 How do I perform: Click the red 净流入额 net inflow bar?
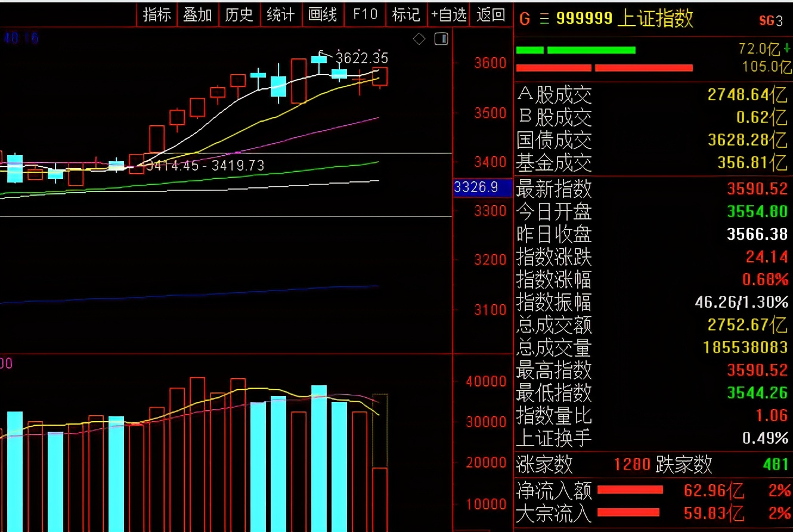630,490
